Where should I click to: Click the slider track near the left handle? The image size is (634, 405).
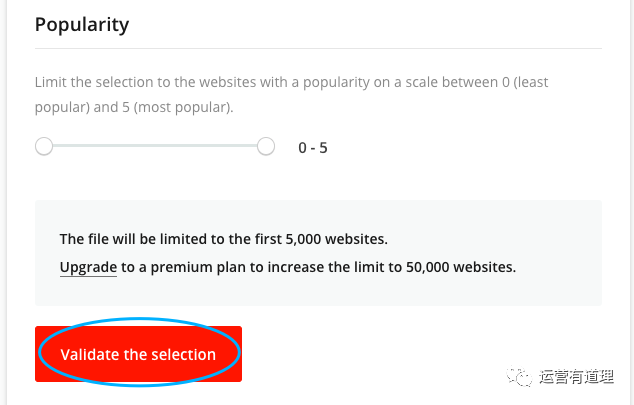coord(70,147)
